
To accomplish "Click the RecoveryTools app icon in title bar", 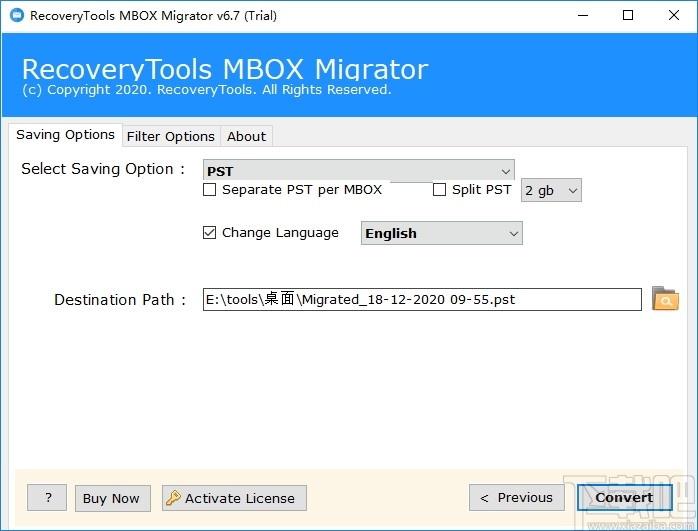I will 17,16.
